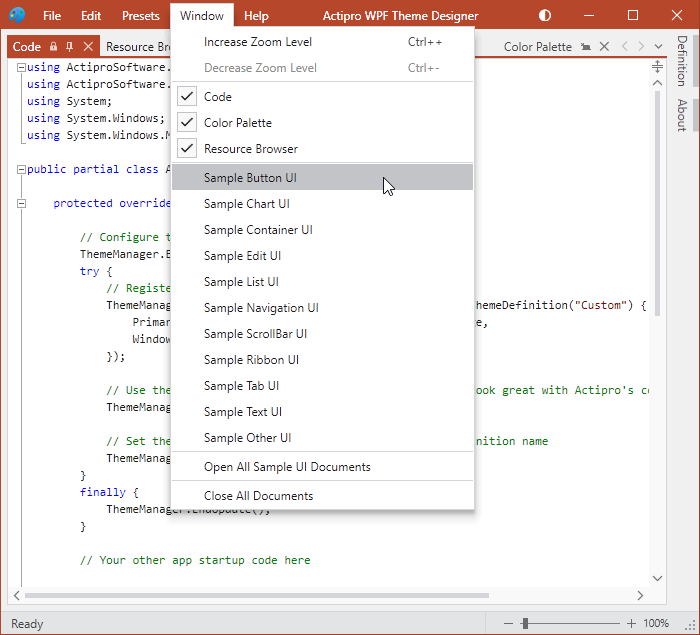Screen dimensions: 700x635
Task: Open Sample Ribbon UI document
Action: tap(322, 359)
